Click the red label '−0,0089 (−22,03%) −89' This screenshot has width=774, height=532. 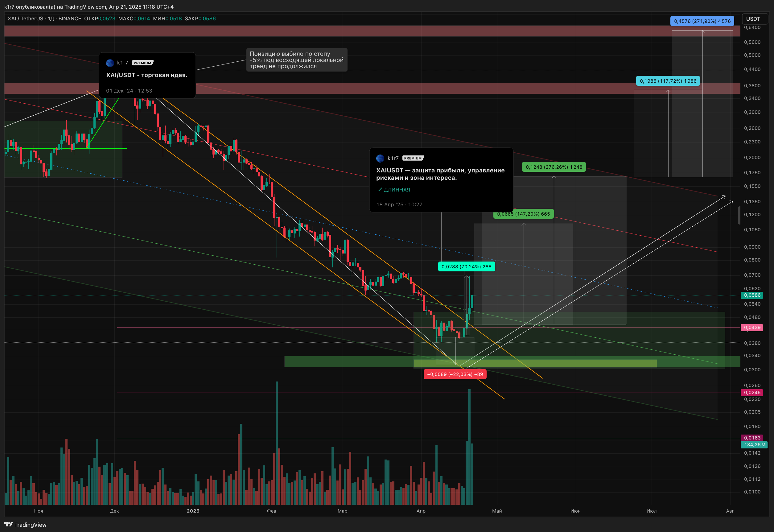[x=455, y=374]
